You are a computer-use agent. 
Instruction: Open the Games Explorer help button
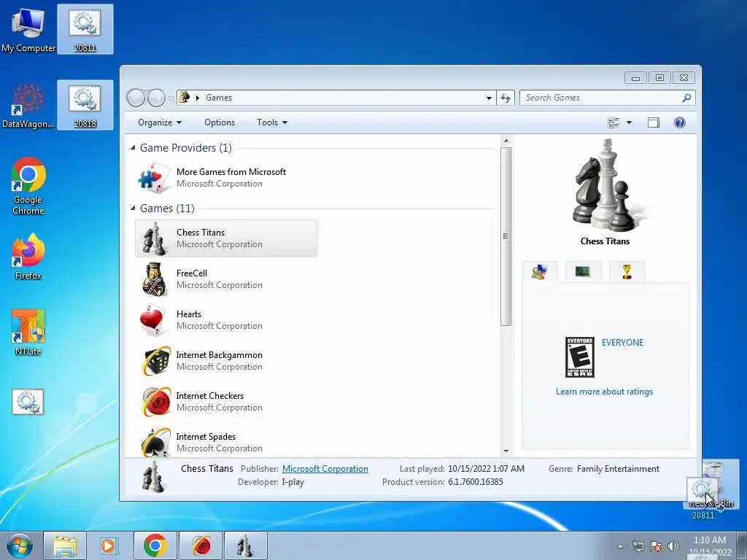[680, 122]
